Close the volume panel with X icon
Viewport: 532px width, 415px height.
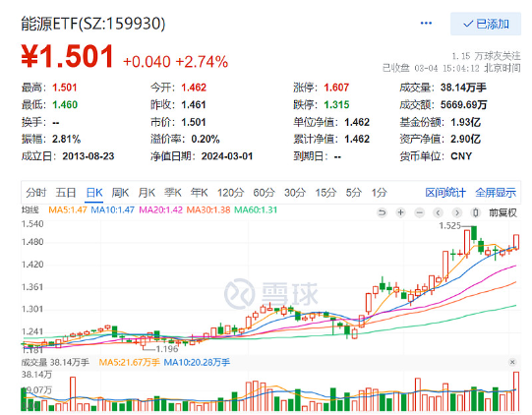512,362
